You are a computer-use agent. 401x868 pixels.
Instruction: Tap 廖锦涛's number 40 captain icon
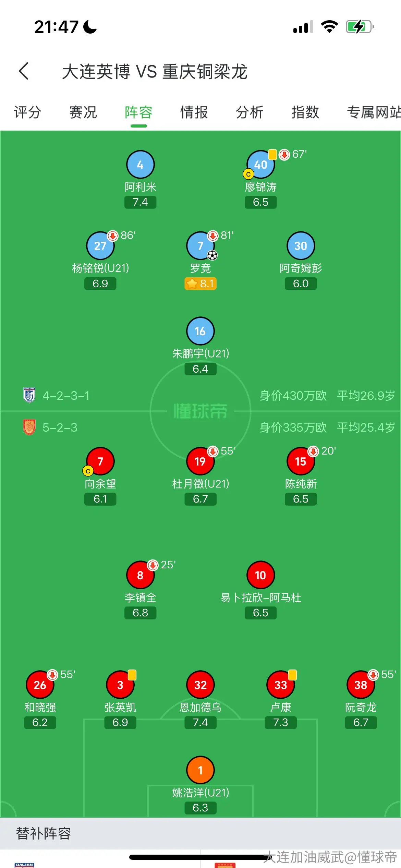pyautogui.click(x=260, y=165)
